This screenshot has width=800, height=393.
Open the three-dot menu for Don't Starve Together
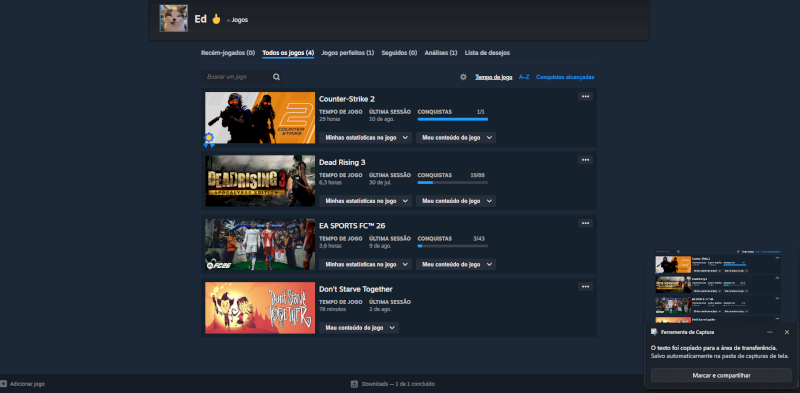point(585,287)
